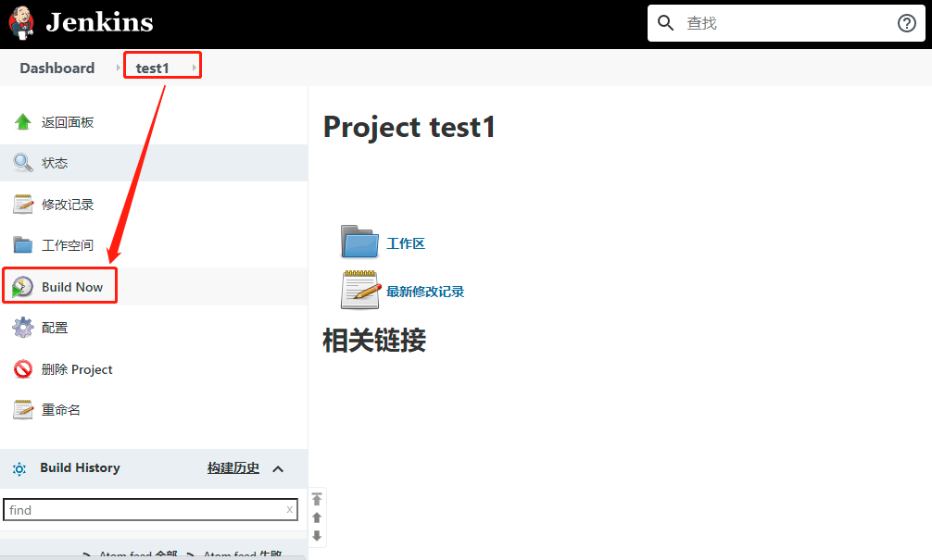
Task: Expand the arrow after test1 breadcrumb
Action: 195,68
